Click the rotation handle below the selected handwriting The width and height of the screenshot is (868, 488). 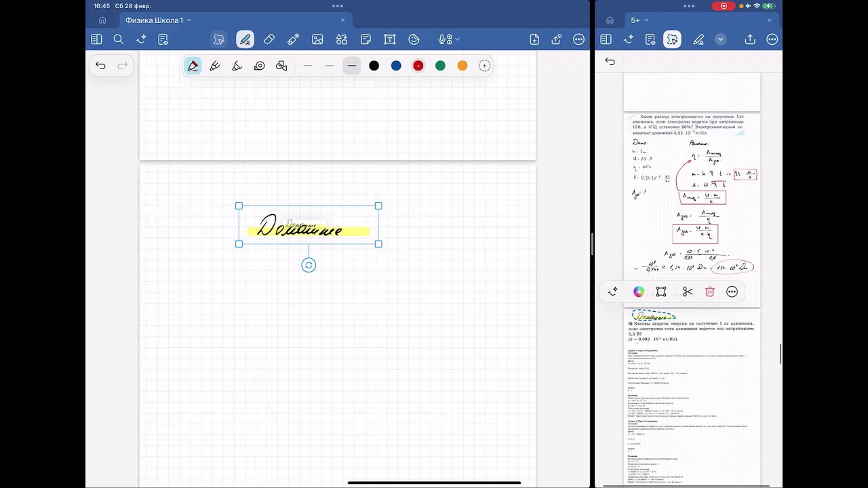point(309,265)
